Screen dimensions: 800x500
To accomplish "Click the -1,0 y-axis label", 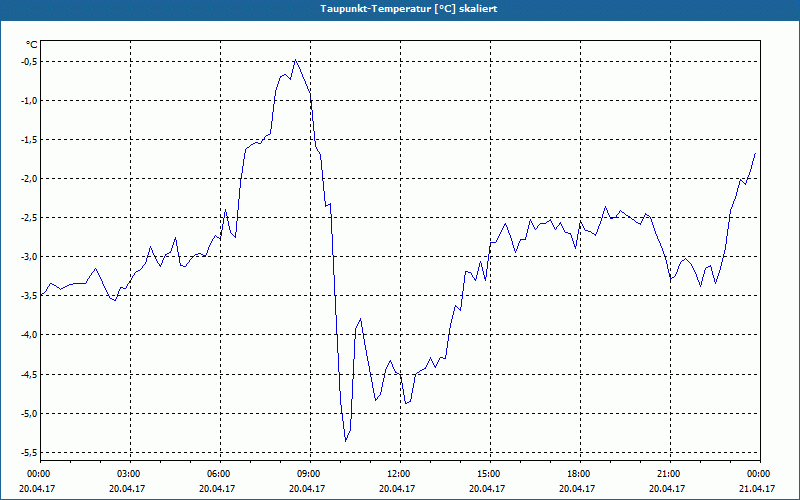I will coord(29,101).
